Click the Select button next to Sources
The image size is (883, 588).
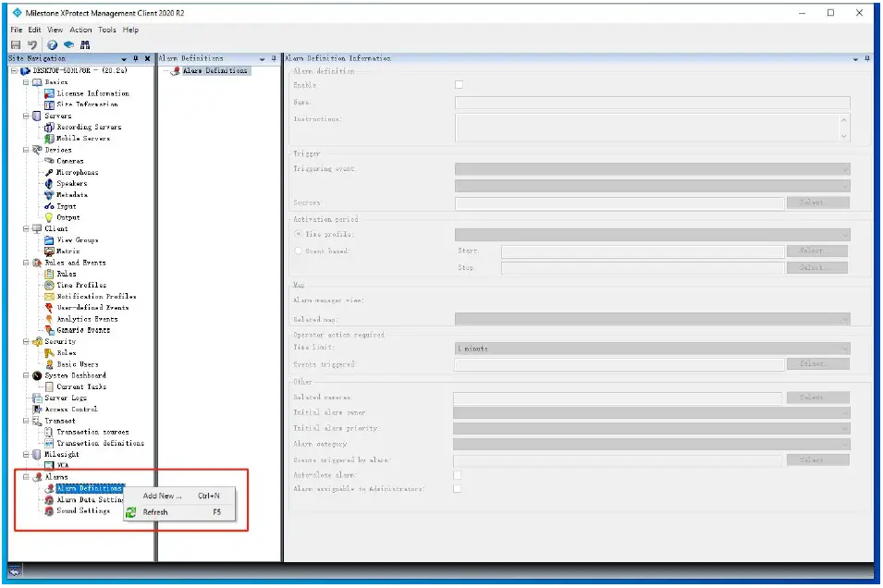817,202
